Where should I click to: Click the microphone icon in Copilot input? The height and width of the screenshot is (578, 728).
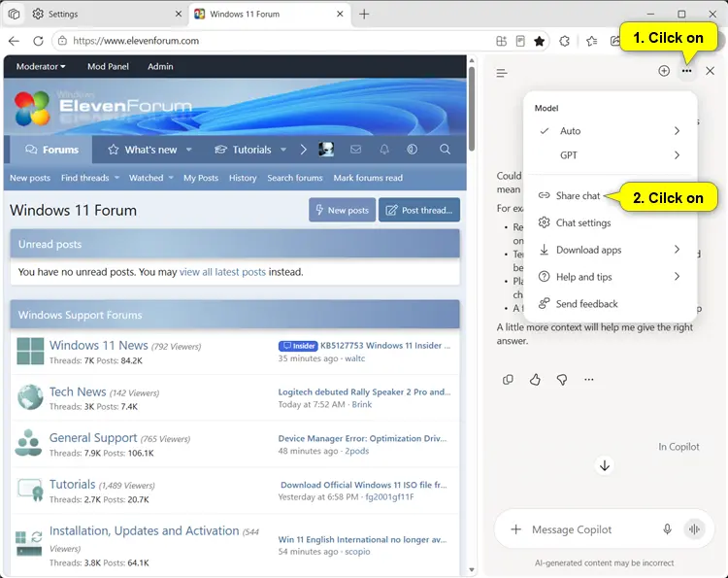667,529
